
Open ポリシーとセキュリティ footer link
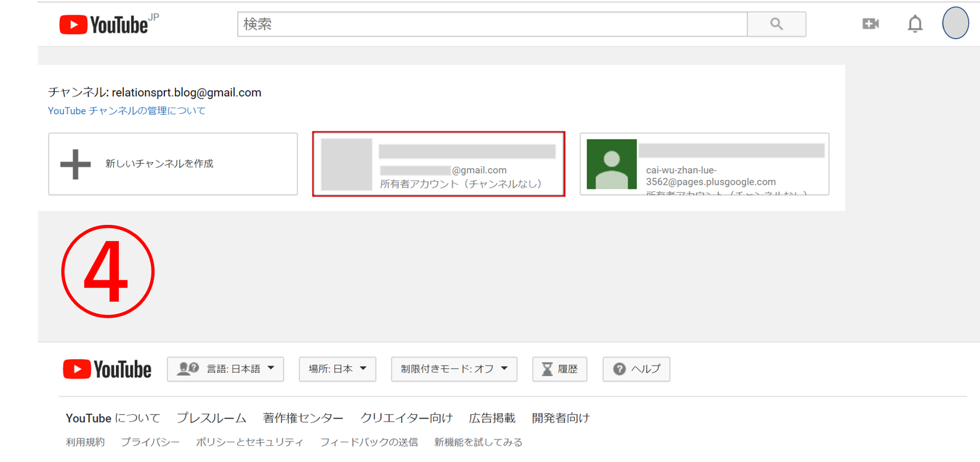pyautogui.click(x=250, y=442)
